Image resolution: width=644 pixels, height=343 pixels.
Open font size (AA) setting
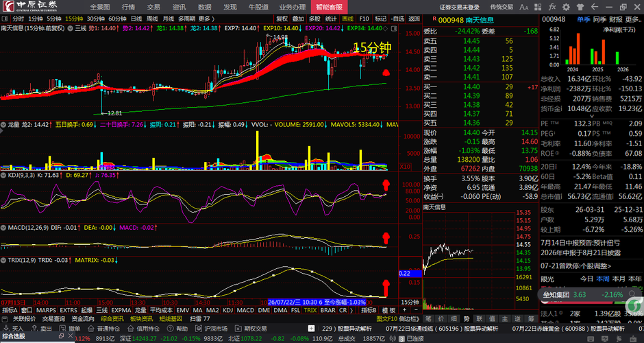(x=523, y=7)
